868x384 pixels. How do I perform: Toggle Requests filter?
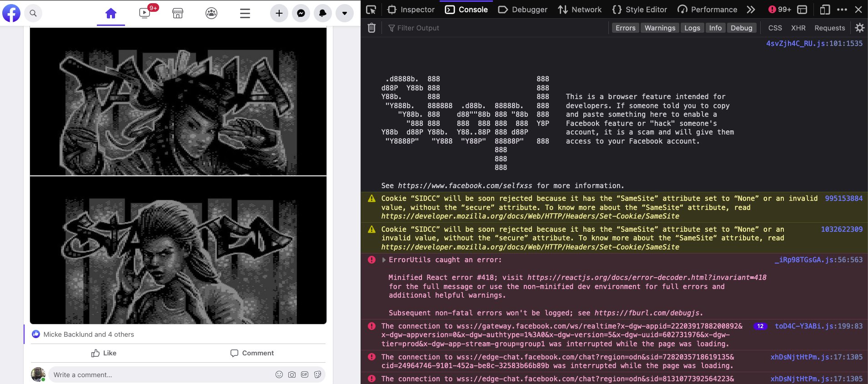click(x=829, y=28)
